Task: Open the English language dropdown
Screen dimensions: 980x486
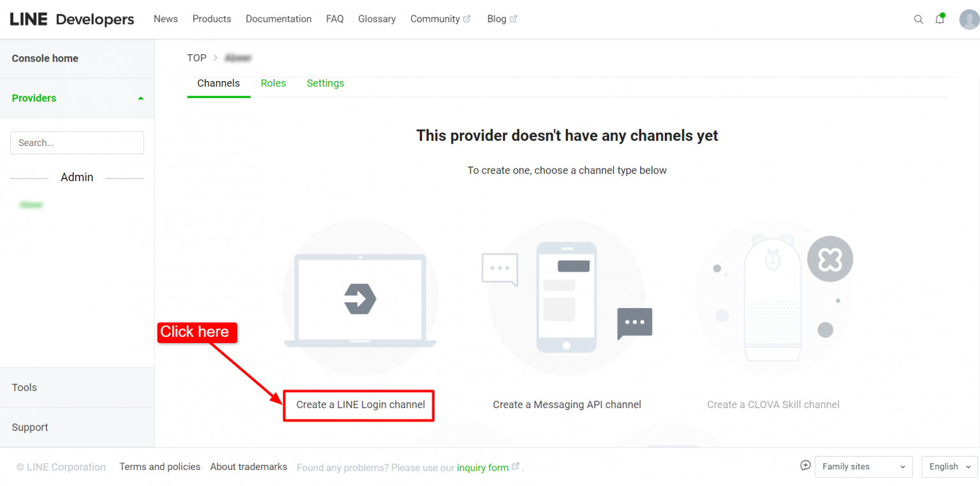Action: coord(949,466)
